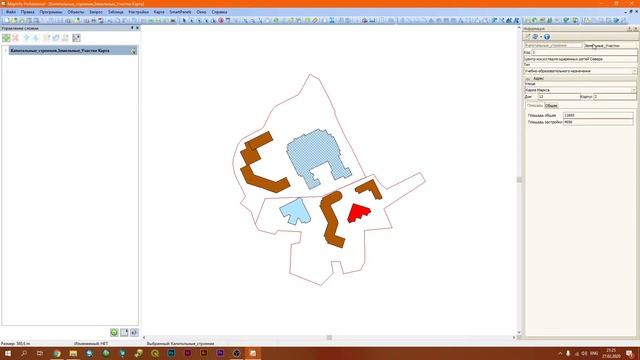Open the Объекты menu
640x360 pixels.
76,12
